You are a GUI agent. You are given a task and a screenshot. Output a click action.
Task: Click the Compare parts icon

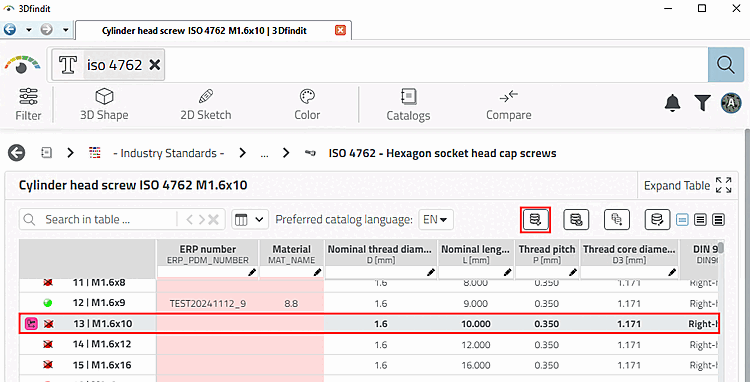point(508,105)
